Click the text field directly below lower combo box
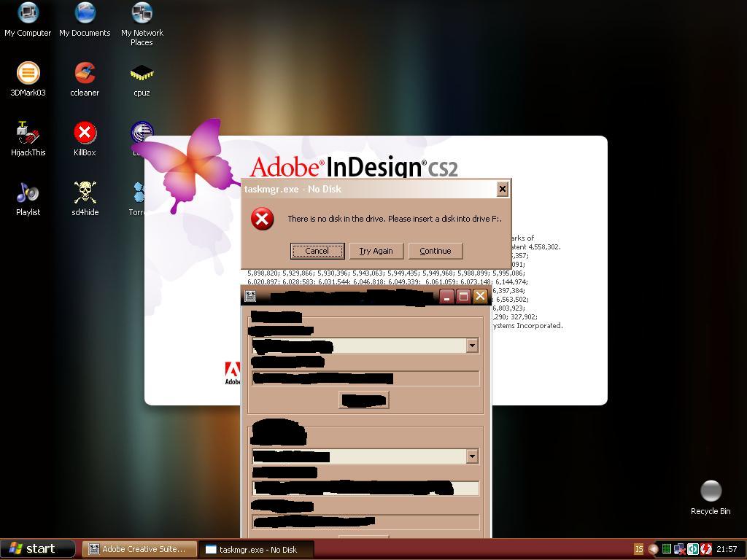 (365, 489)
